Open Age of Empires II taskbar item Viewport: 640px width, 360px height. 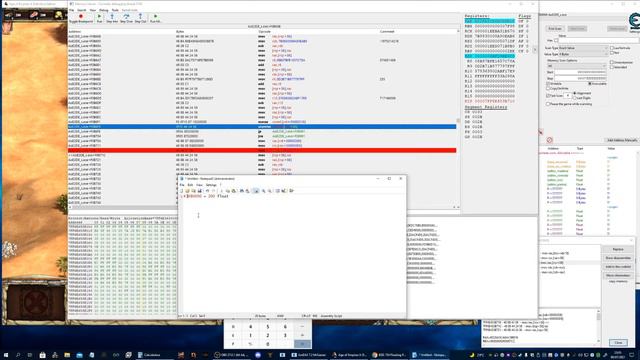(x=350, y=355)
